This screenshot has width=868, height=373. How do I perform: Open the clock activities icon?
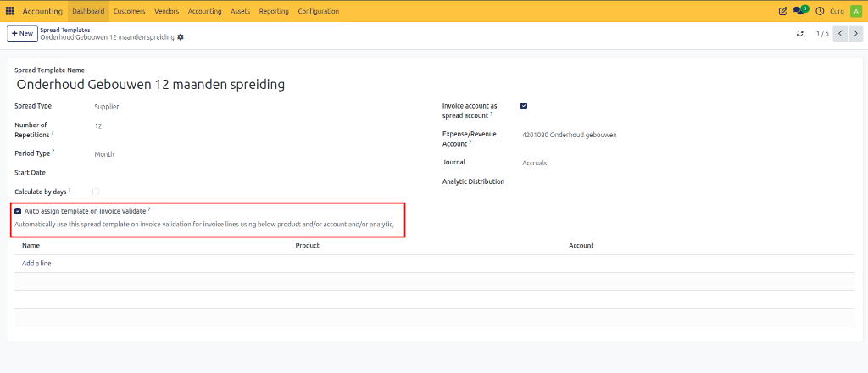tap(820, 11)
